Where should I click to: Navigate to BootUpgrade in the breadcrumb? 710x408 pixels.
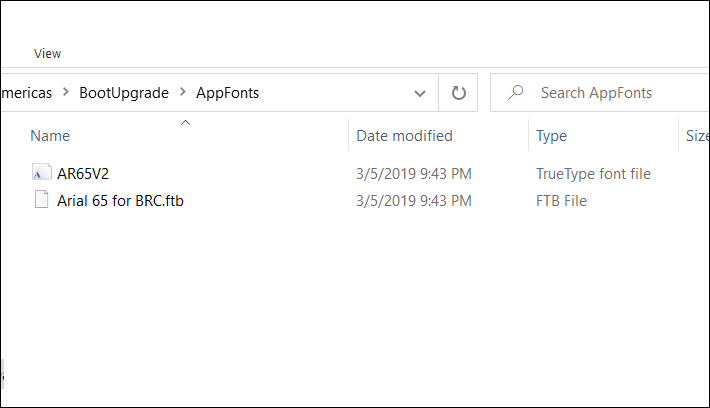125,93
